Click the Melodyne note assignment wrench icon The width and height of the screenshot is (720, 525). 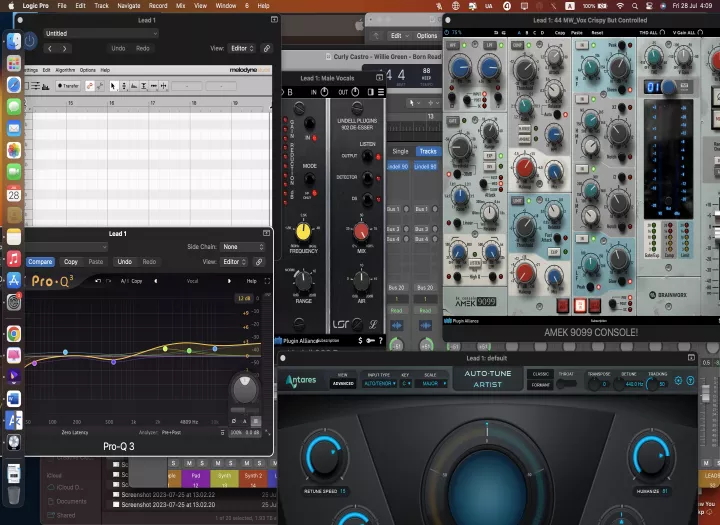click(x=100, y=86)
